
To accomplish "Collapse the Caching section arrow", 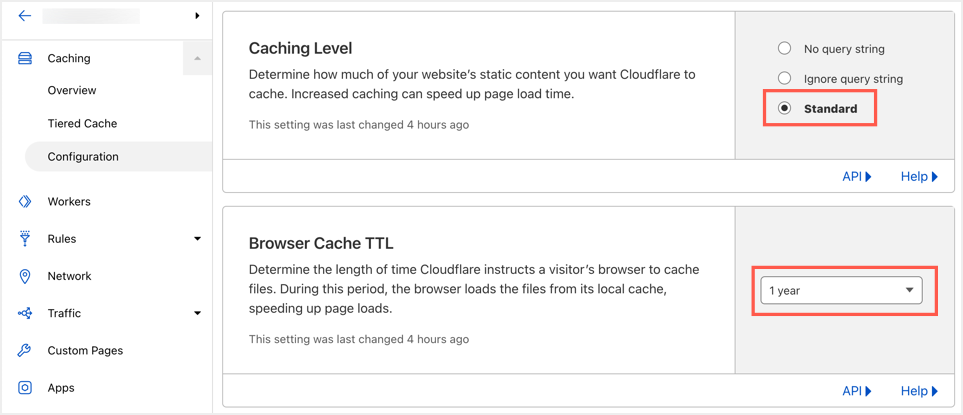I will click(x=197, y=58).
